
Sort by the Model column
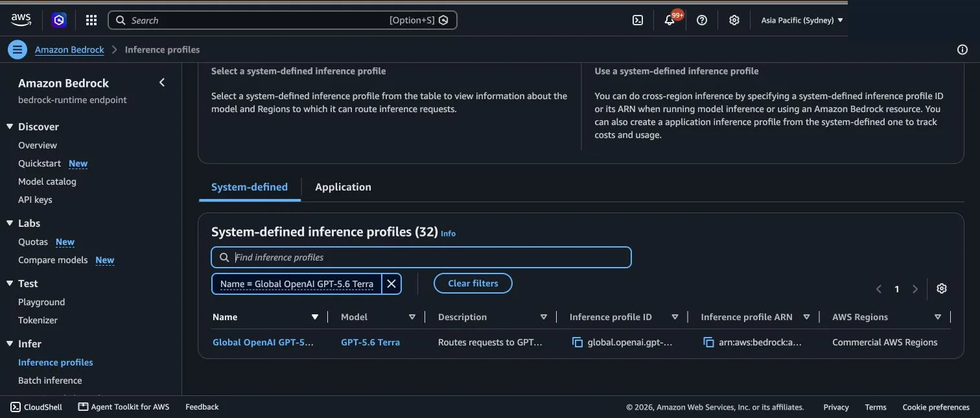(412, 317)
